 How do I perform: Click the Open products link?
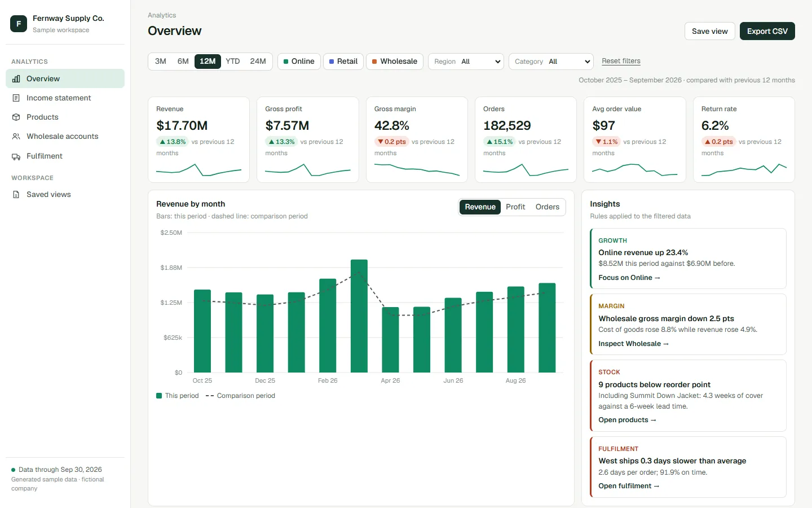point(628,420)
